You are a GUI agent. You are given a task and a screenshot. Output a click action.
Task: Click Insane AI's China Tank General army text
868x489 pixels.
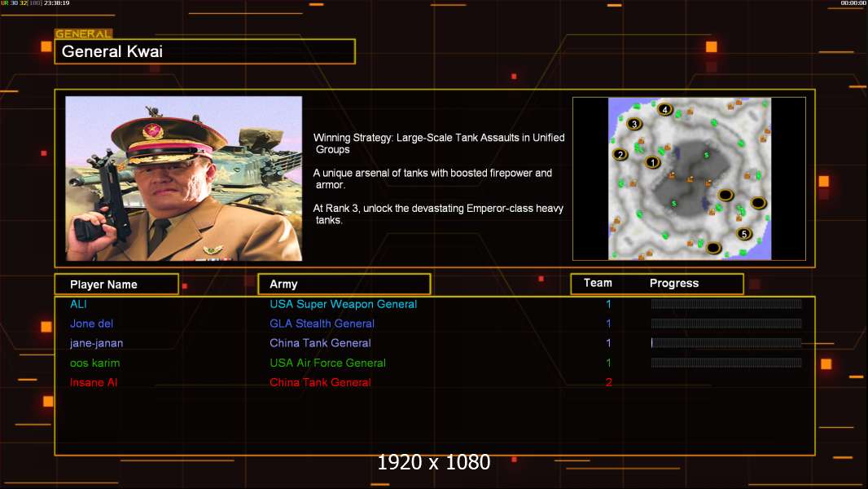pyautogui.click(x=320, y=382)
